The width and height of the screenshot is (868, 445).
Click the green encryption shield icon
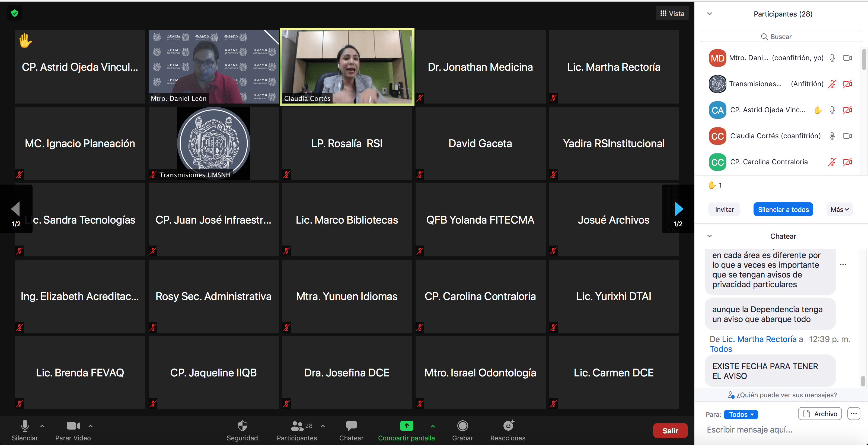(x=14, y=13)
